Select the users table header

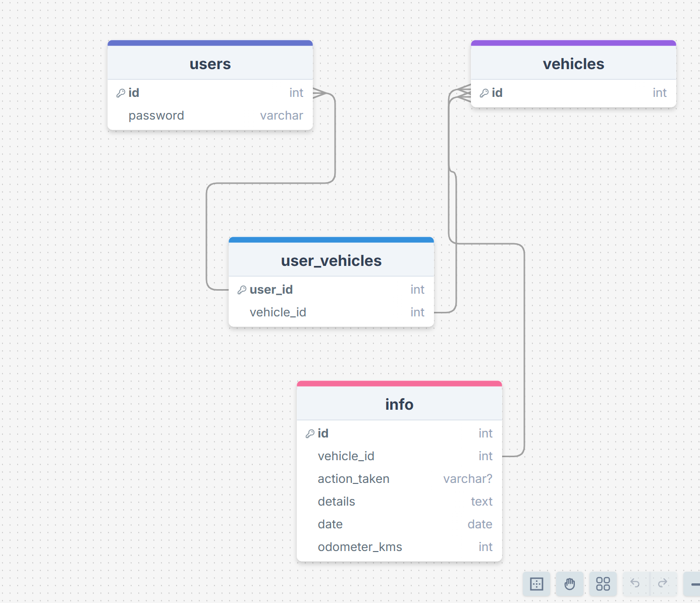[x=210, y=64]
